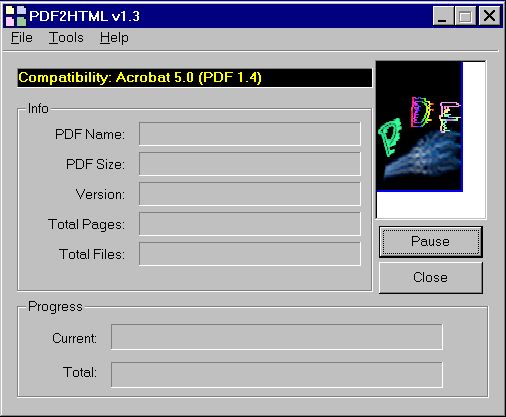Click the Total Files field
The height and width of the screenshot is (417, 506).
coord(250,254)
